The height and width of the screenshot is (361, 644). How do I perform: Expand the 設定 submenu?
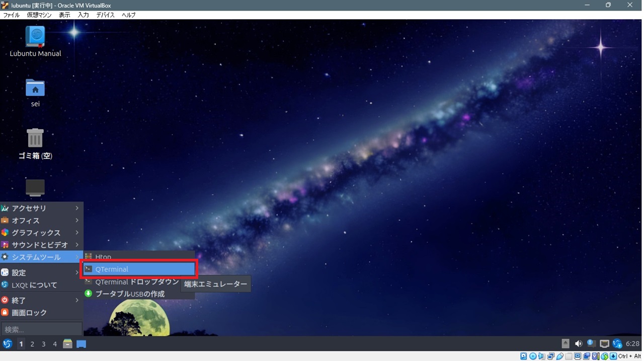coord(41,272)
